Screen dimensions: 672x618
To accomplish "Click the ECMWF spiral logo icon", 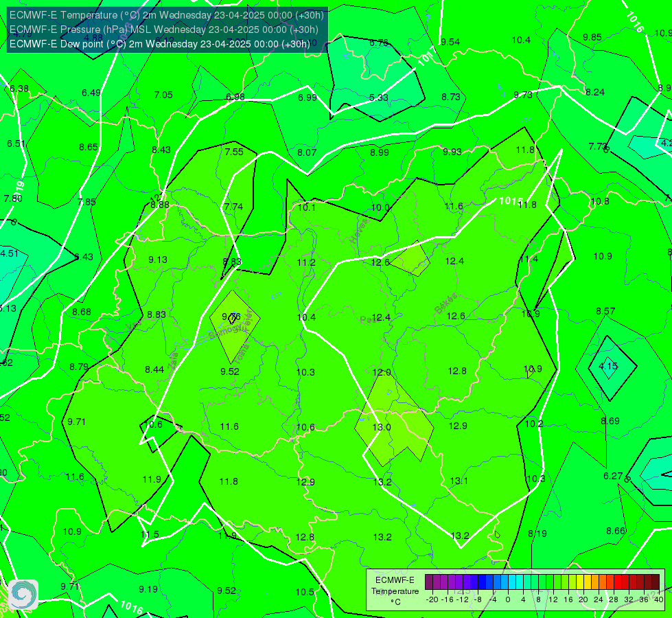I will (23, 595).
